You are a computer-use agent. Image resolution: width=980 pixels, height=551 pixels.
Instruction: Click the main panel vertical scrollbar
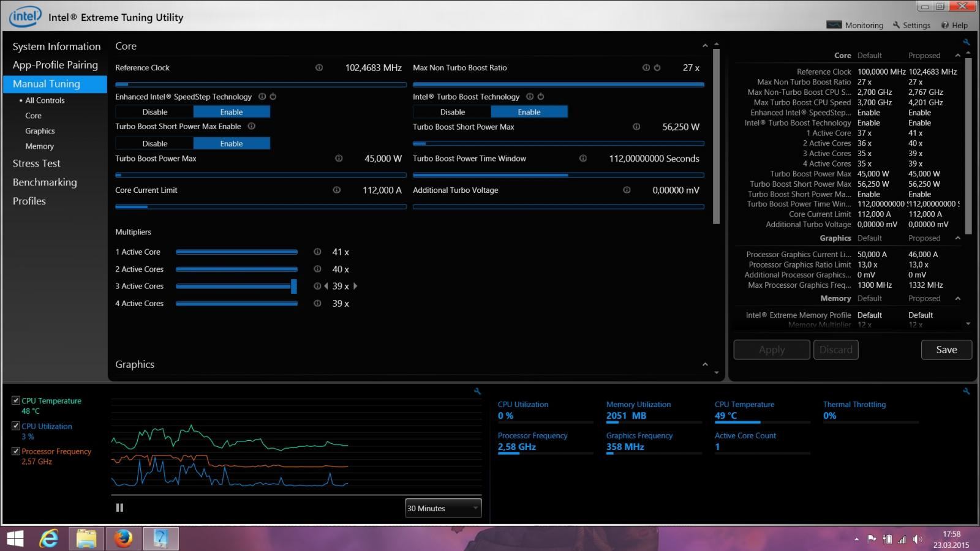click(x=716, y=136)
